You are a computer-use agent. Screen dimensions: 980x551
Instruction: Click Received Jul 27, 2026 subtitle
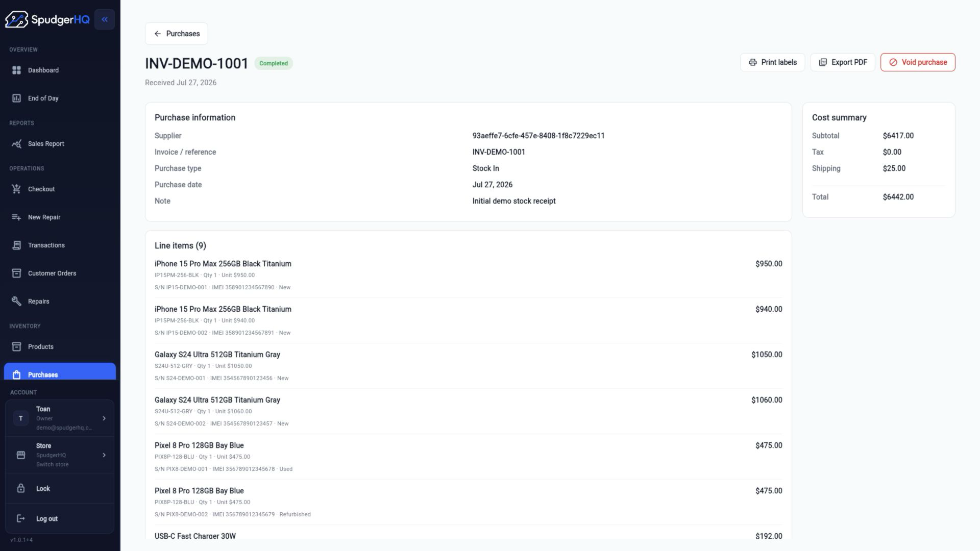click(x=181, y=83)
